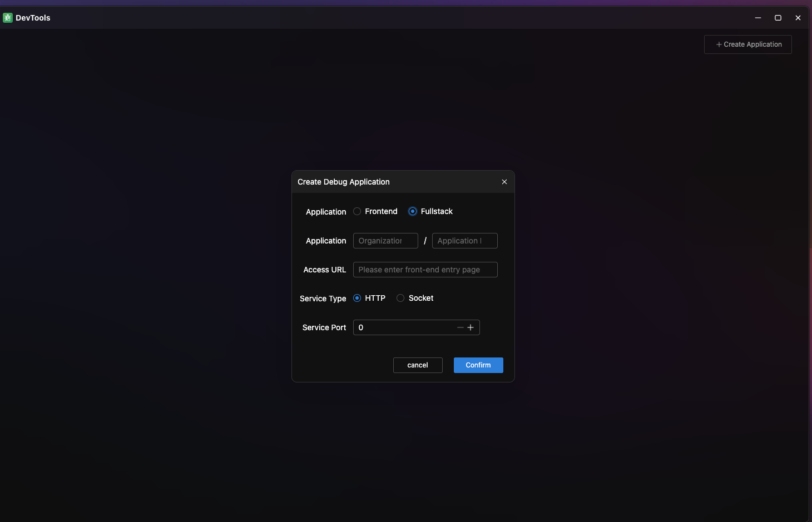Close the DevTools application window
This screenshot has height=522, width=812.
[798, 17]
